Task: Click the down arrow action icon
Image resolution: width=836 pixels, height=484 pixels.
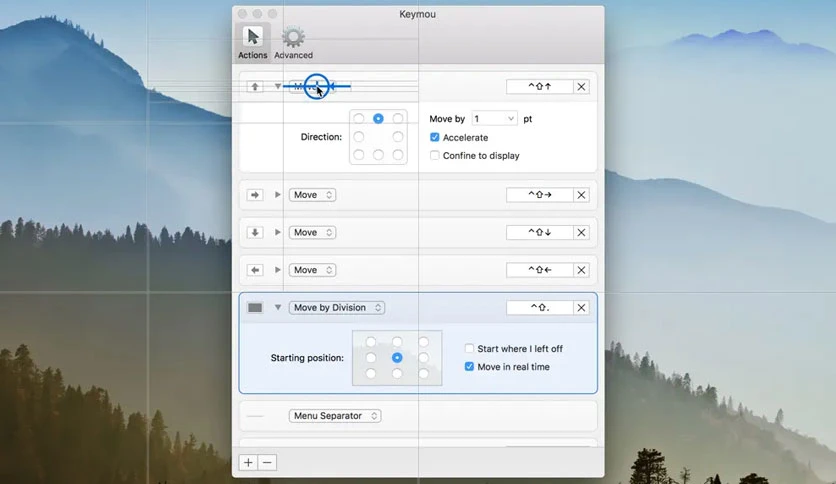Action: tap(255, 232)
